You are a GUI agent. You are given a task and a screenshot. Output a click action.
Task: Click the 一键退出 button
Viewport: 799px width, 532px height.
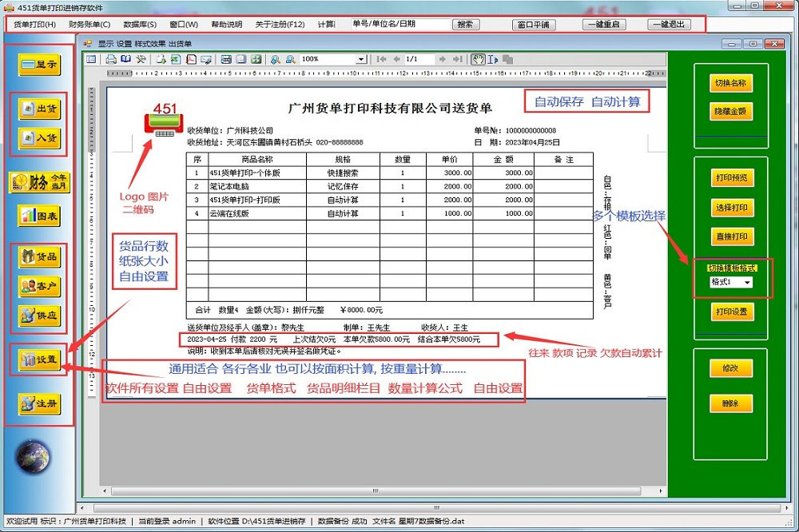click(669, 25)
